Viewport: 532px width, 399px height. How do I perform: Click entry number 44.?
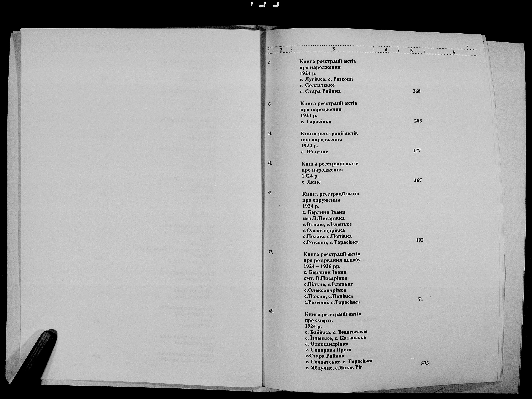(270, 134)
